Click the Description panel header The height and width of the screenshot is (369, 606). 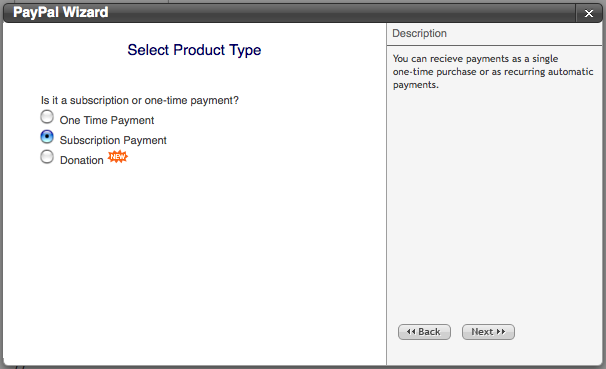(x=494, y=34)
